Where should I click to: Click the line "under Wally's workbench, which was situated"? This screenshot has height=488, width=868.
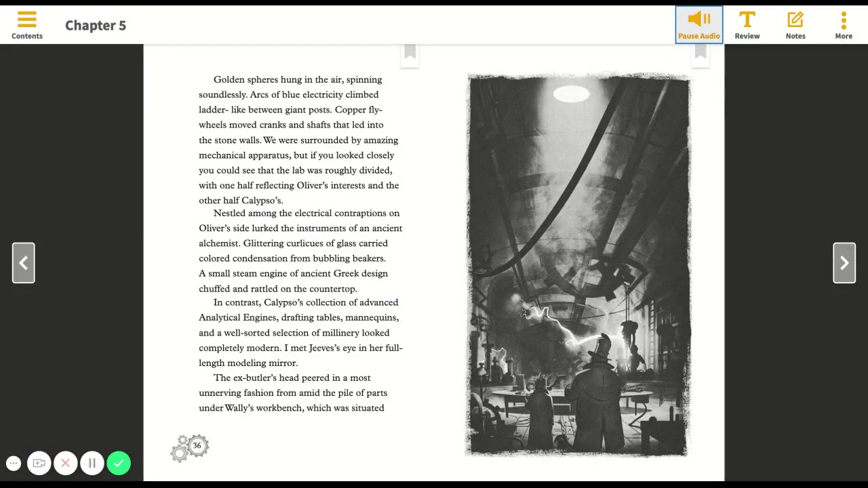click(x=292, y=408)
